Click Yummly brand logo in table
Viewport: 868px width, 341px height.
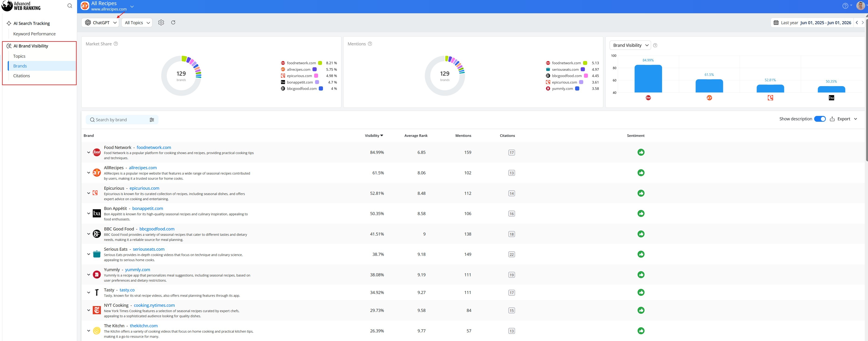click(x=97, y=275)
